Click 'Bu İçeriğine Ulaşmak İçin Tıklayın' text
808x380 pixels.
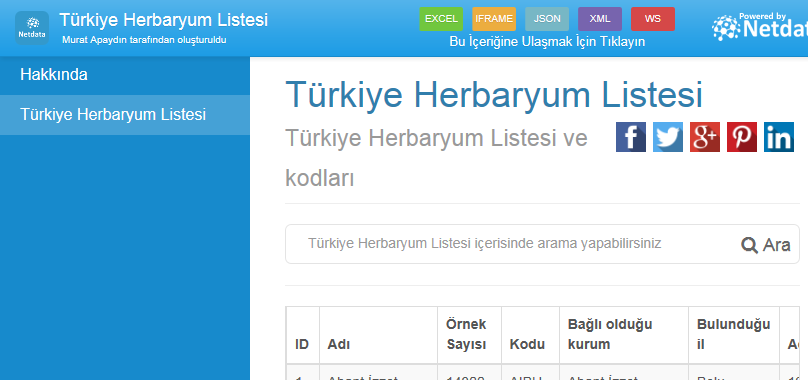tap(547, 42)
